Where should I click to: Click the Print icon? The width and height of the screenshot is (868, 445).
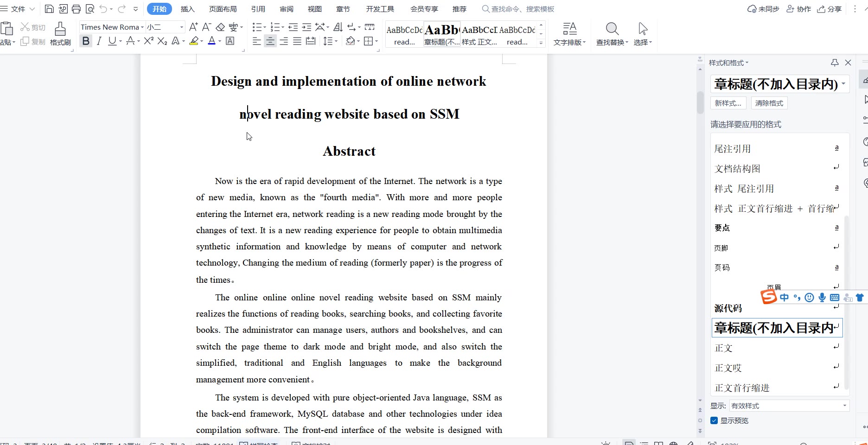[76, 9]
